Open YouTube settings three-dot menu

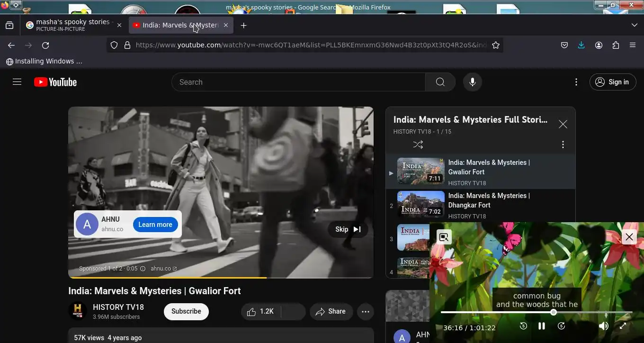tap(576, 82)
